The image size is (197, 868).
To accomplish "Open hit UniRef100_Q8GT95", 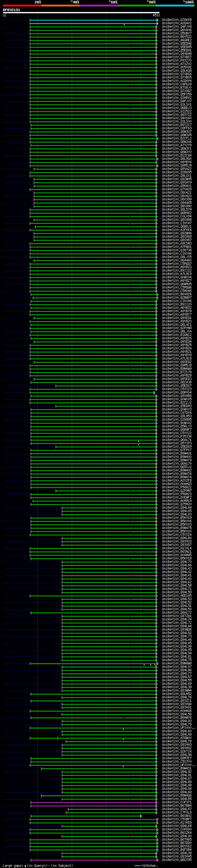I will [x=177, y=860].
